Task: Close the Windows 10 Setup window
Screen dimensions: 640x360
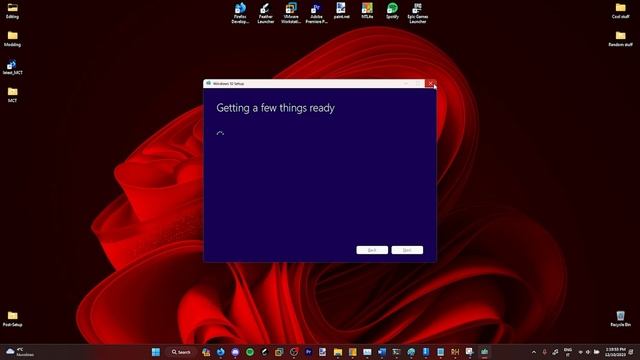Action: pos(430,83)
